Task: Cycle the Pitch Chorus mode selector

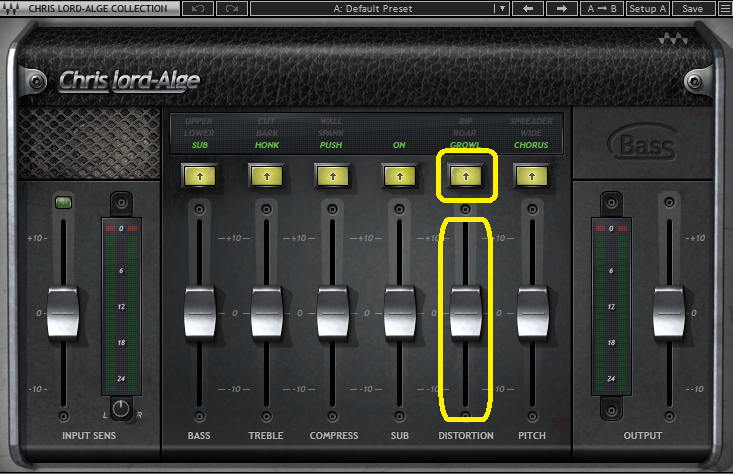Action: [x=532, y=176]
